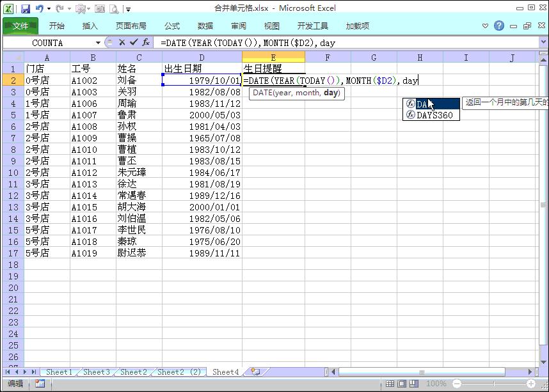Select row 10 header
This screenshot has width=549, height=392.
pyautogui.click(x=13, y=173)
